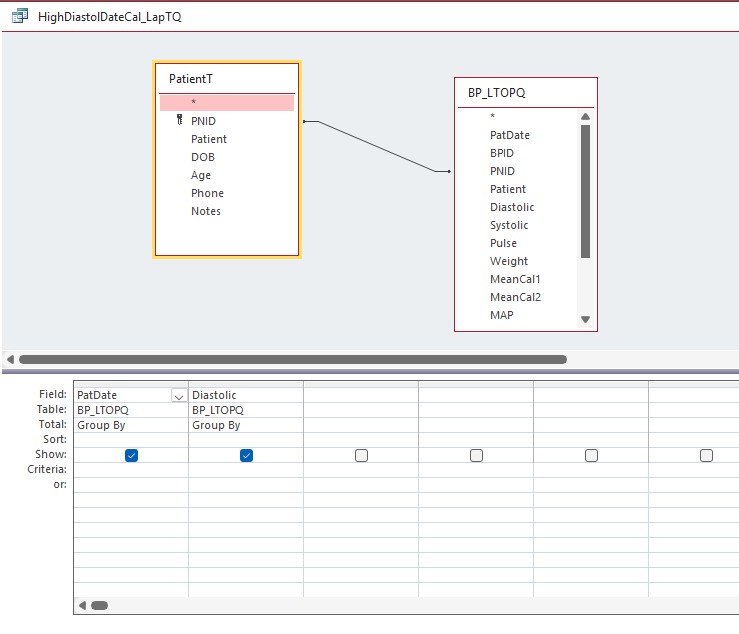Select the HighDiastolDateCal_LapTQ query tab
This screenshot has width=739, height=634.
coord(109,17)
